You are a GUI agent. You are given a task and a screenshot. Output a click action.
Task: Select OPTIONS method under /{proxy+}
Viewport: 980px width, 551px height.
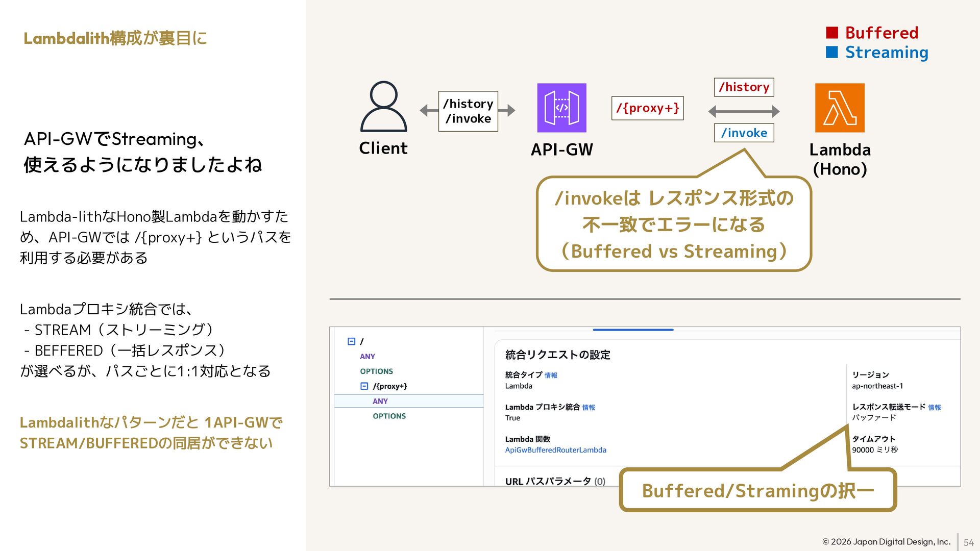tap(389, 416)
